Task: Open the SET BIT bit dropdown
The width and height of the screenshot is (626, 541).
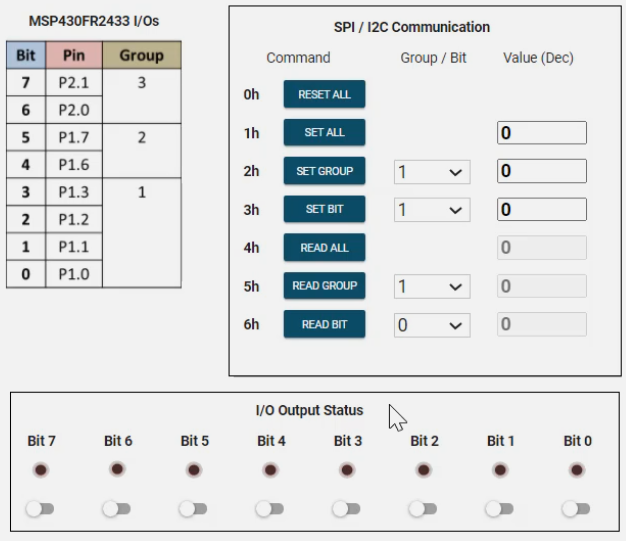Action: (x=431, y=210)
